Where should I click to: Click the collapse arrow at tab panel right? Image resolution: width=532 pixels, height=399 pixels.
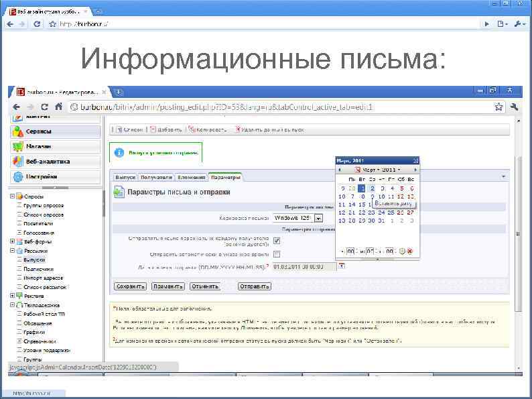pyautogui.click(x=503, y=176)
